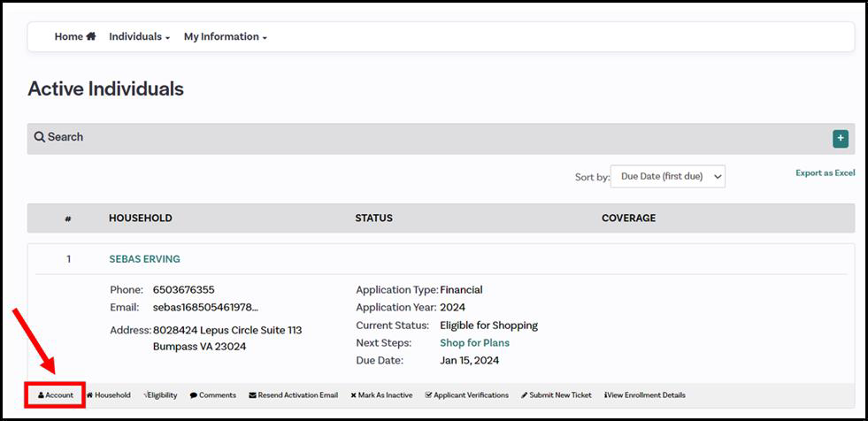Viewport: 868px width, 421px height.
Task: Click the HOUSEHOLD column header
Action: coord(140,218)
